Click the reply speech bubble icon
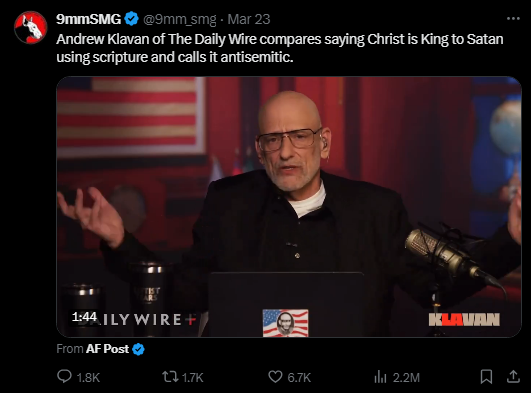 (x=64, y=376)
